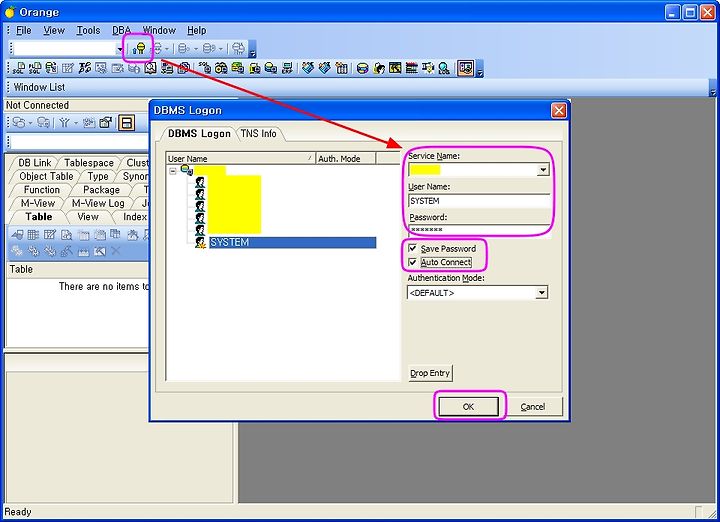The width and height of the screenshot is (720, 522).
Task: Click the Window List bar label
Action: 39,87
